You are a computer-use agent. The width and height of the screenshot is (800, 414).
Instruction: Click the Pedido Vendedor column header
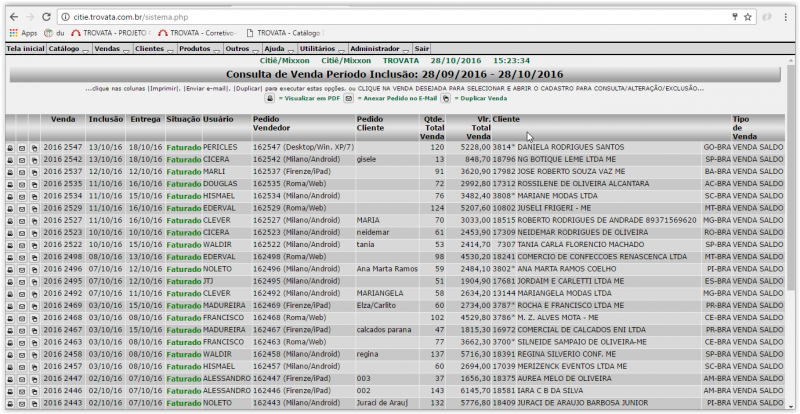pos(271,124)
